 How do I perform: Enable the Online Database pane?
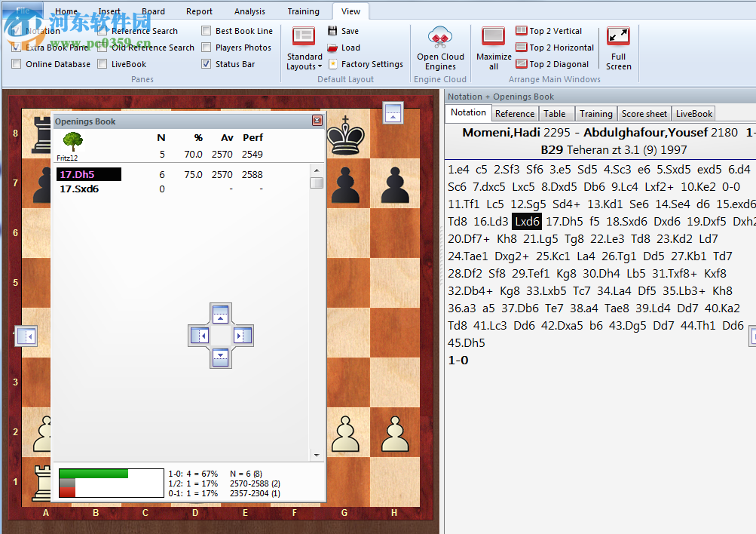pyautogui.click(x=16, y=63)
